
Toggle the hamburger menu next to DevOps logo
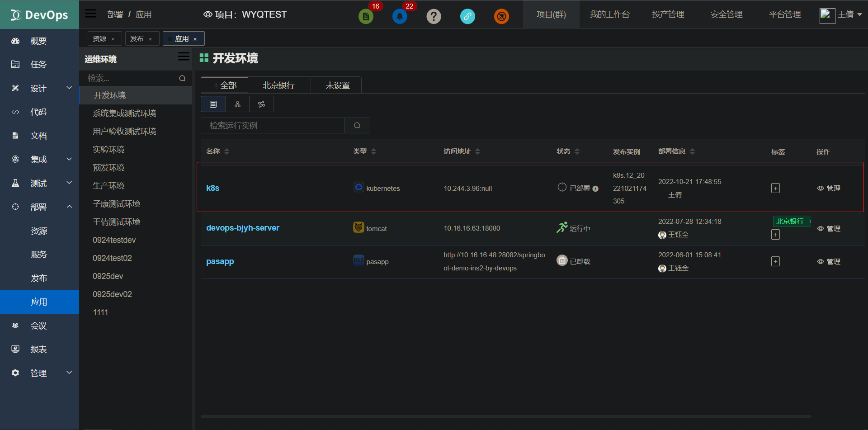[90, 13]
